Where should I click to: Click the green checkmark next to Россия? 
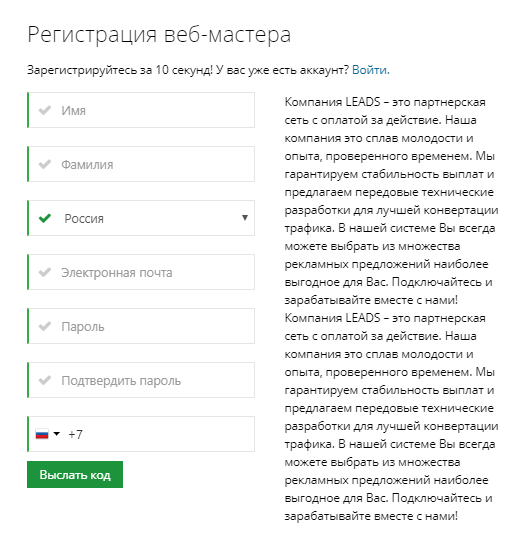(45, 218)
